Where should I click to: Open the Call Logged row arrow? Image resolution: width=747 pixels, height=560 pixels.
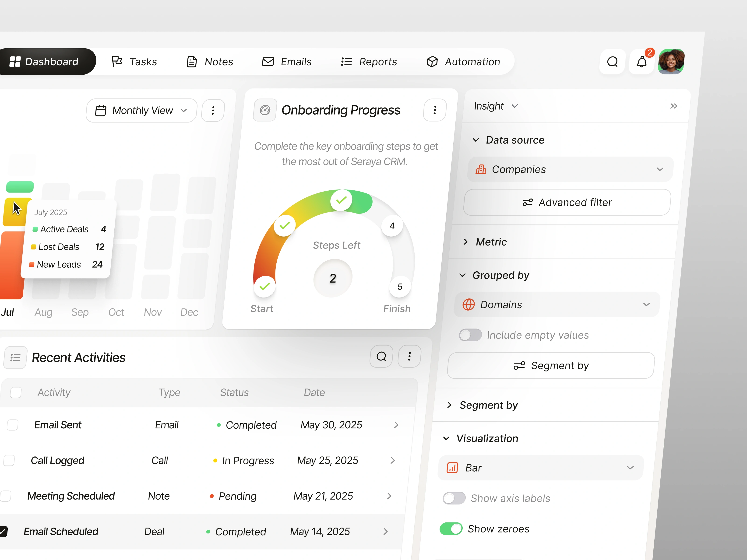point(392,460)
